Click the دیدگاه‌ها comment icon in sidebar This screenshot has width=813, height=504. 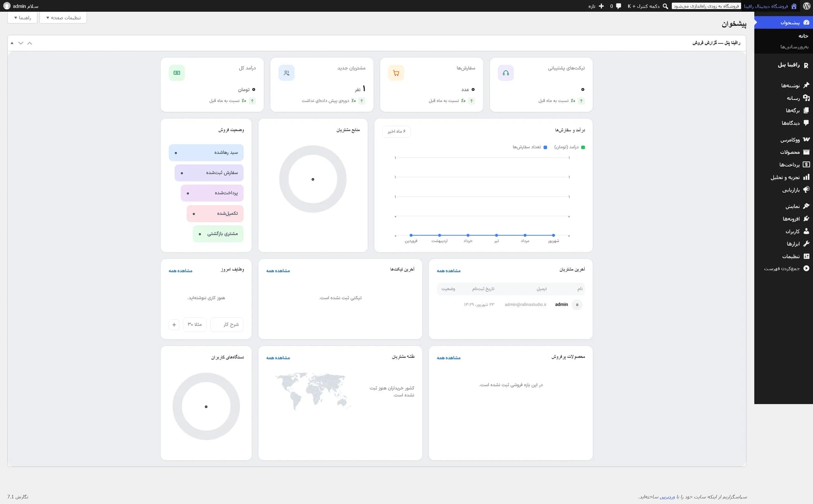[806, 123]
